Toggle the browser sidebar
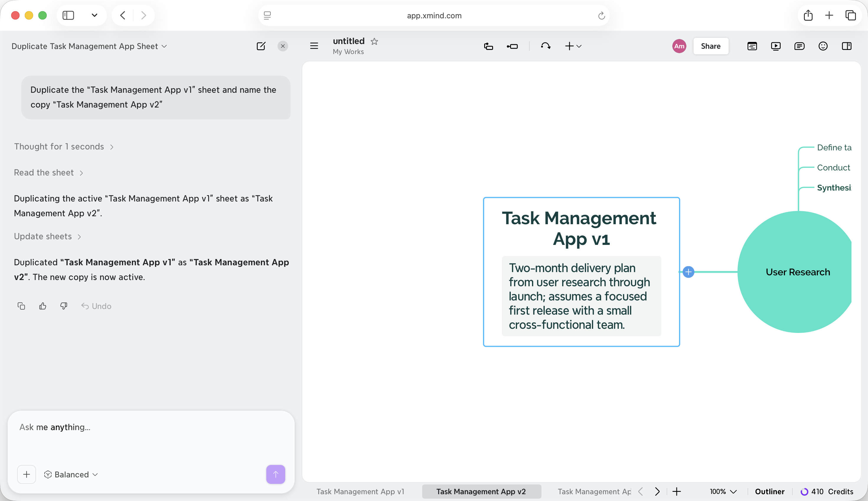This screenshot has height=501, width=868. click(68, 15)
